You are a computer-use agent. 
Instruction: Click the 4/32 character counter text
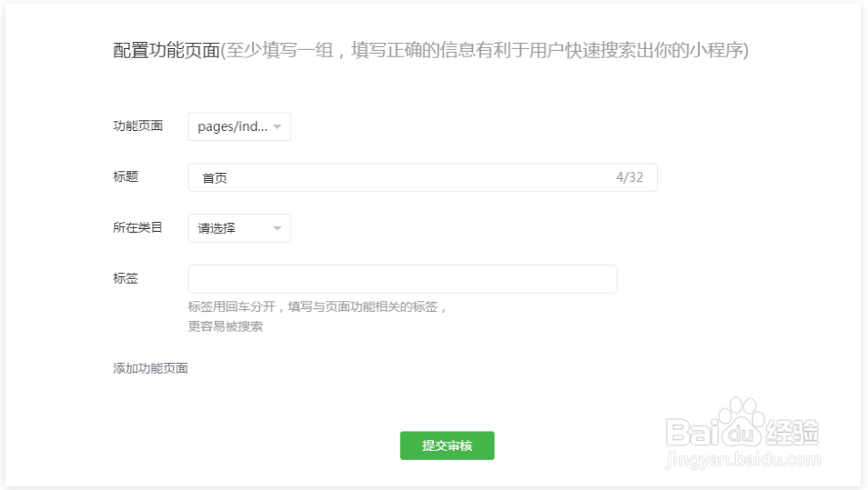630,177
